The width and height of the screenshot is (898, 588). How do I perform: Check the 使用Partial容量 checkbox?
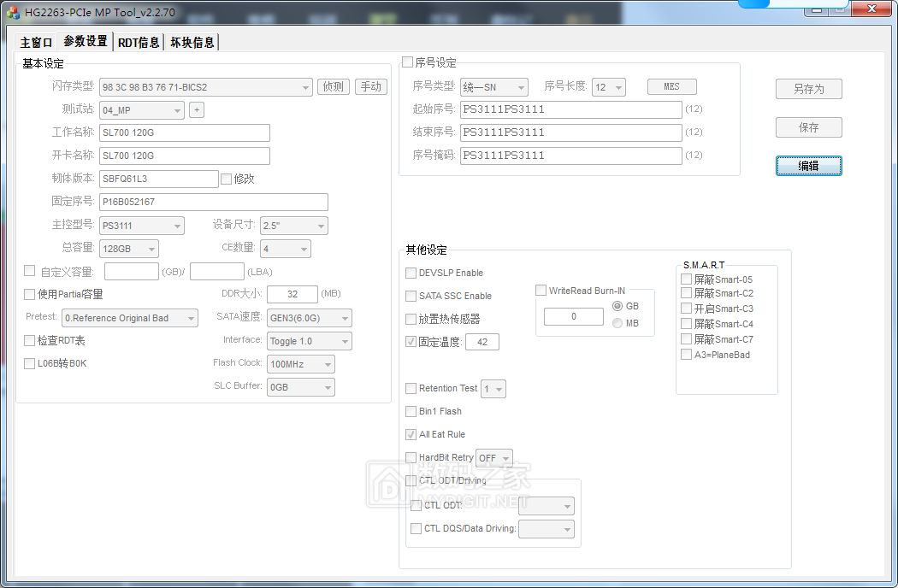click(x=29, y=294)
